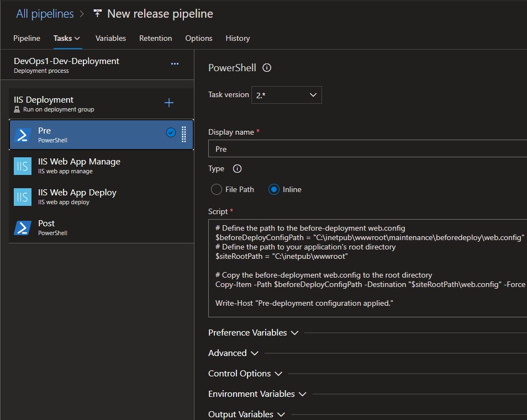Image resolution: width=527 pixels, height=420 pixels.
Task: Go to All pipelines breadcrumb link
Action: point(45,14)
